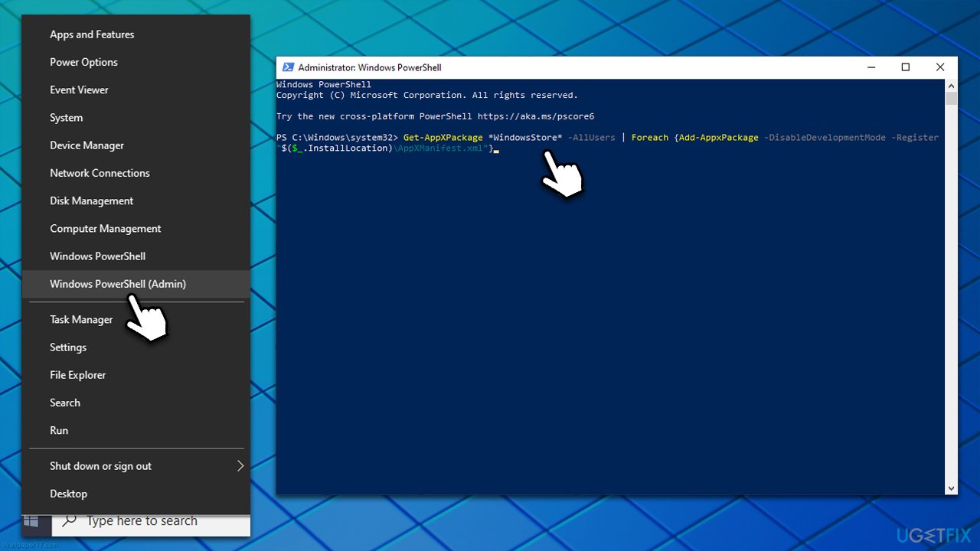The width and height of the screenshot is (980, 551).
Task: Close the Administrator PowerShell window
Action: pos(940,67)
